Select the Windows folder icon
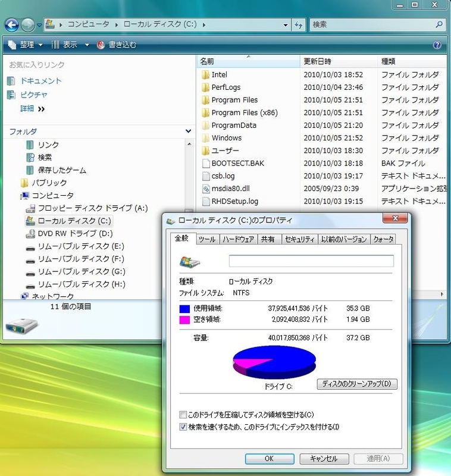This screenshot has height=476, width=451. click(206, 138)
